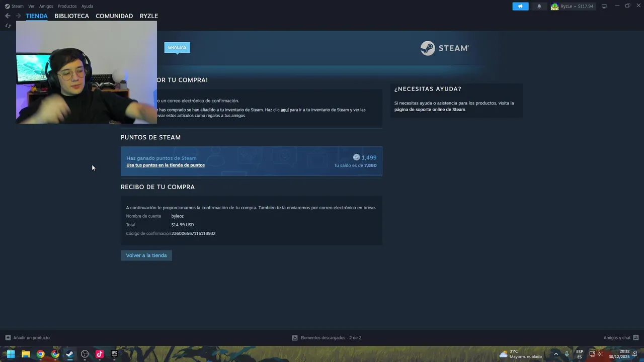Open the Ayuda menu

(x=87, y=6)
